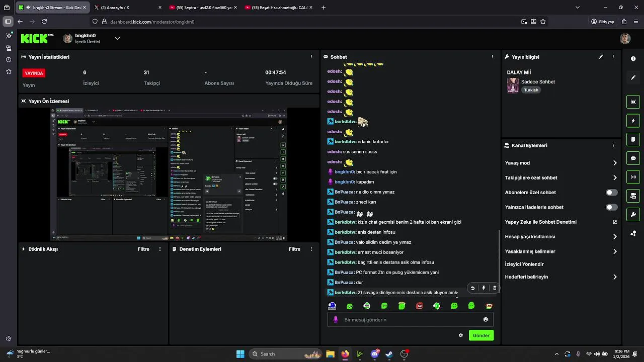Screen dimensions: 644x362
Task: Click the Kick logo
Action: 37,38
